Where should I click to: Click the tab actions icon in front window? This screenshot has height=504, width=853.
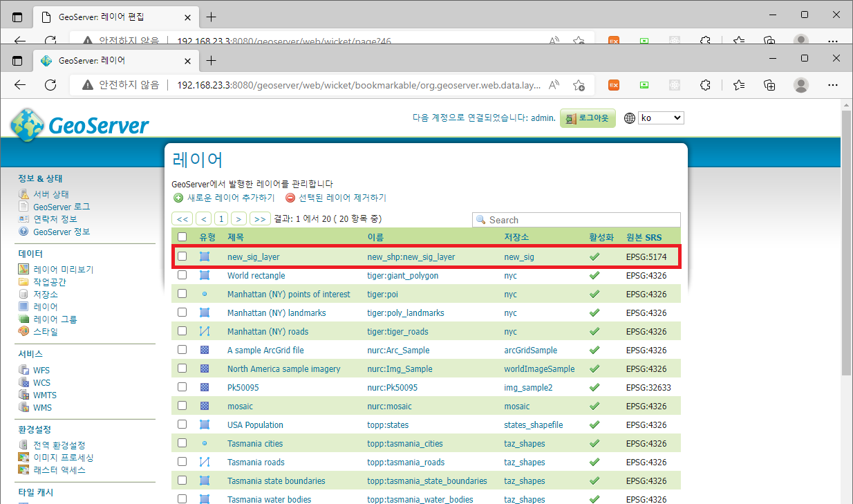(x=17, y=61)
